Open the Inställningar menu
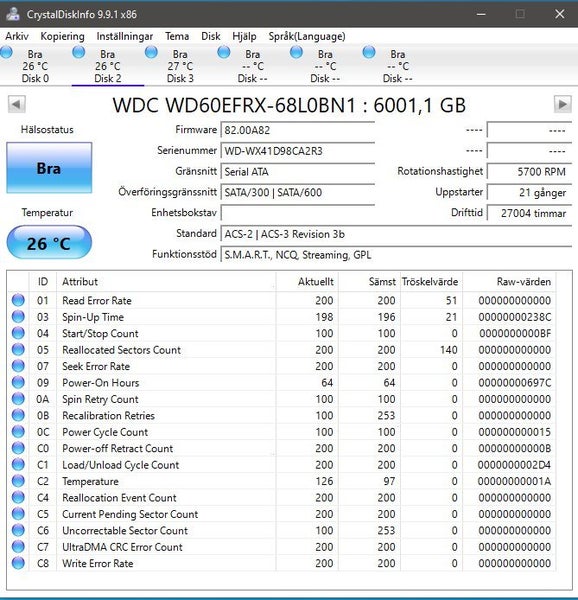Image resolution: width=578 pixels, height=600 pixels. (x=125, y=36)
